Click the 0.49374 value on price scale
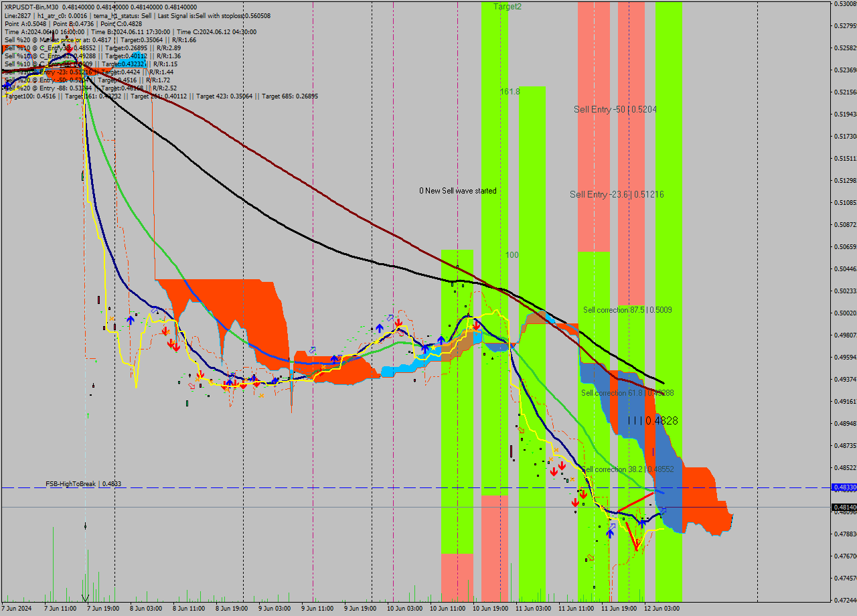The width and height of the screenshot is (857, 616). coord(846,379)
